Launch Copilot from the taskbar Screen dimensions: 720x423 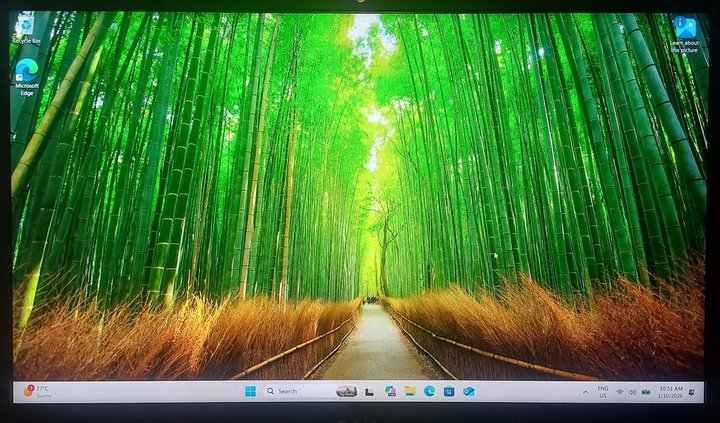pyautogui.click(x=390, y=391)
